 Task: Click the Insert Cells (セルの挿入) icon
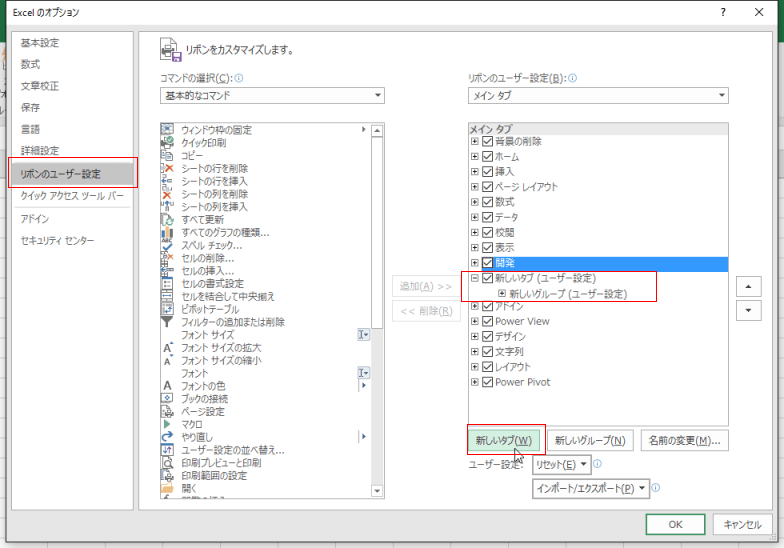[x=167, y=271]
